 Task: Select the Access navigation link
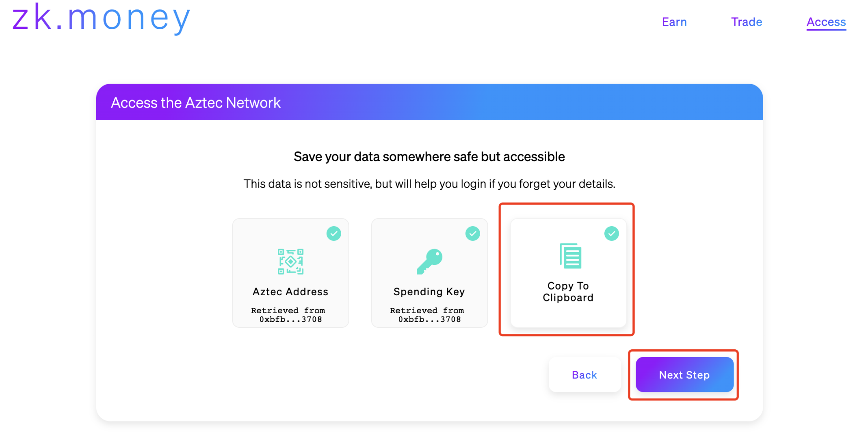[x=826, y=22]
